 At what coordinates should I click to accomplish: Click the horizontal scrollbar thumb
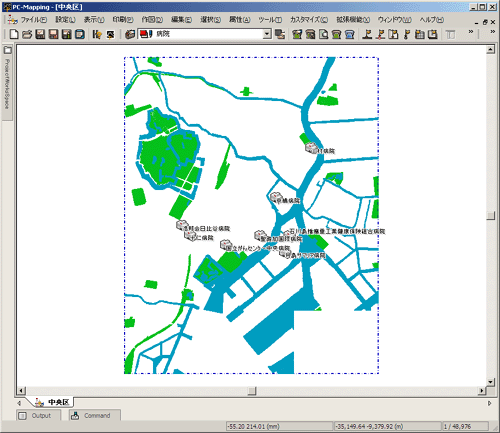pos(252,390)
